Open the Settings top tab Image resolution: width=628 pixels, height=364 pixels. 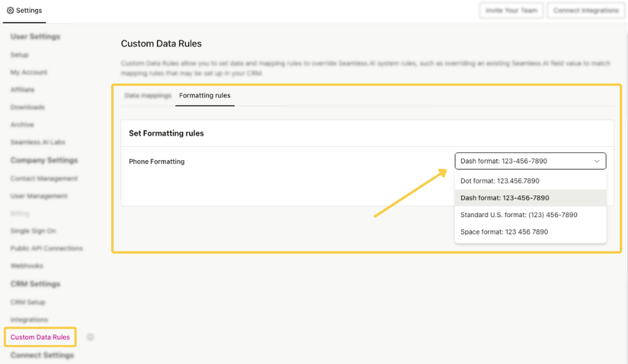pyautogui.click(x=24, y=11)
